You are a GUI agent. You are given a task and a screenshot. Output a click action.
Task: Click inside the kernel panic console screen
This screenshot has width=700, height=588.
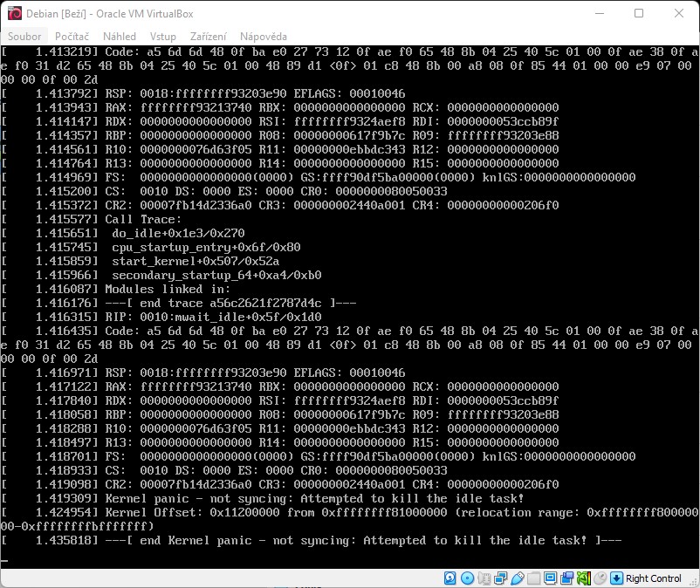(x=349, y=305)
